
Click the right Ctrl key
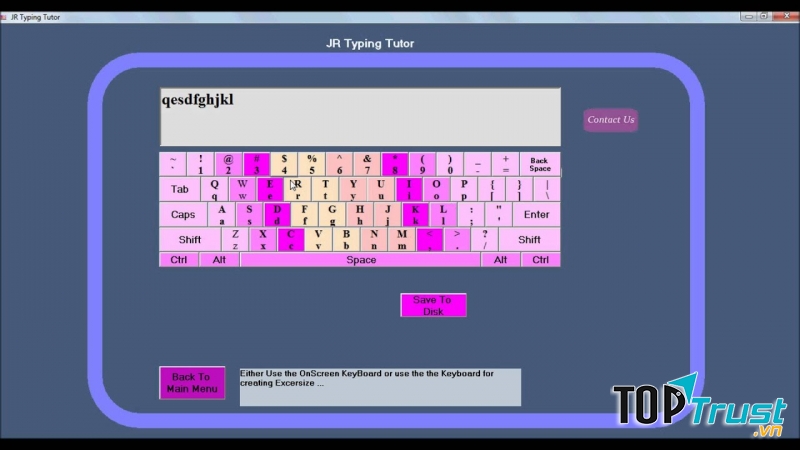click(x=540, y=260)
